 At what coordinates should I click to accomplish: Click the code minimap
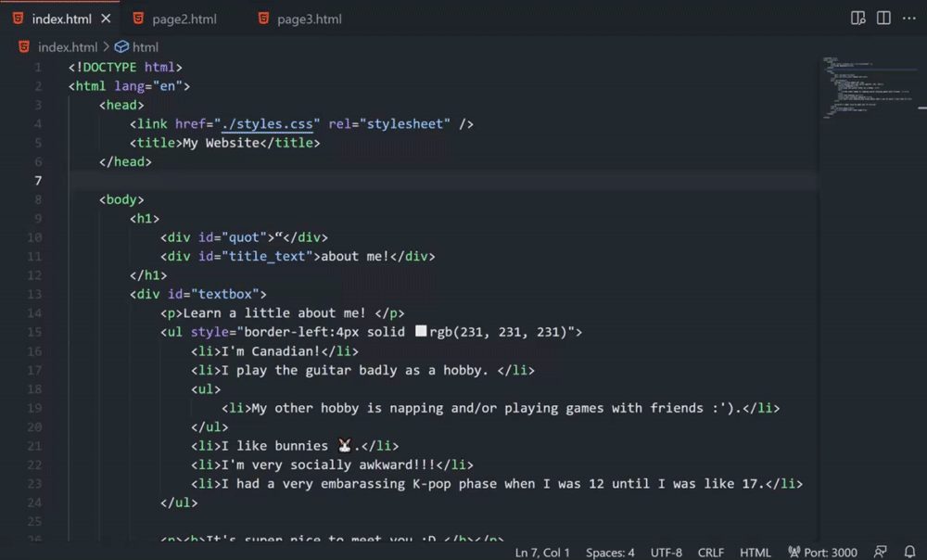[x=870, y=87]
